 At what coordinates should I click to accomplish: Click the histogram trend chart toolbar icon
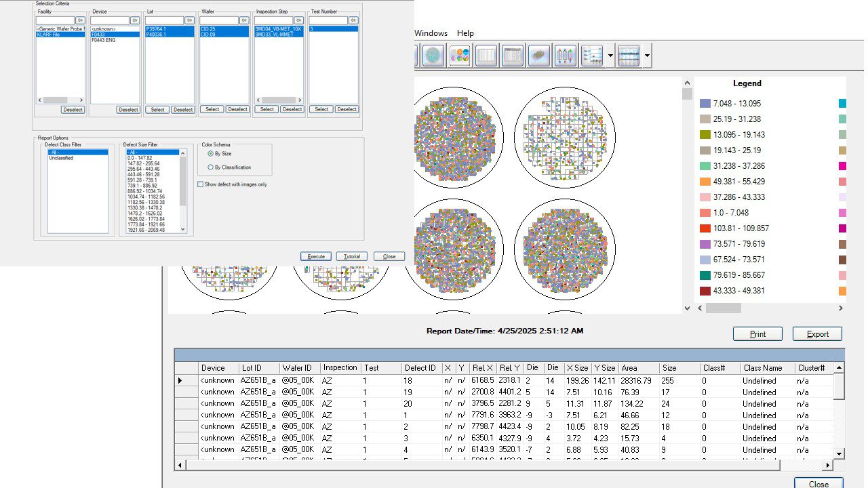592,56
